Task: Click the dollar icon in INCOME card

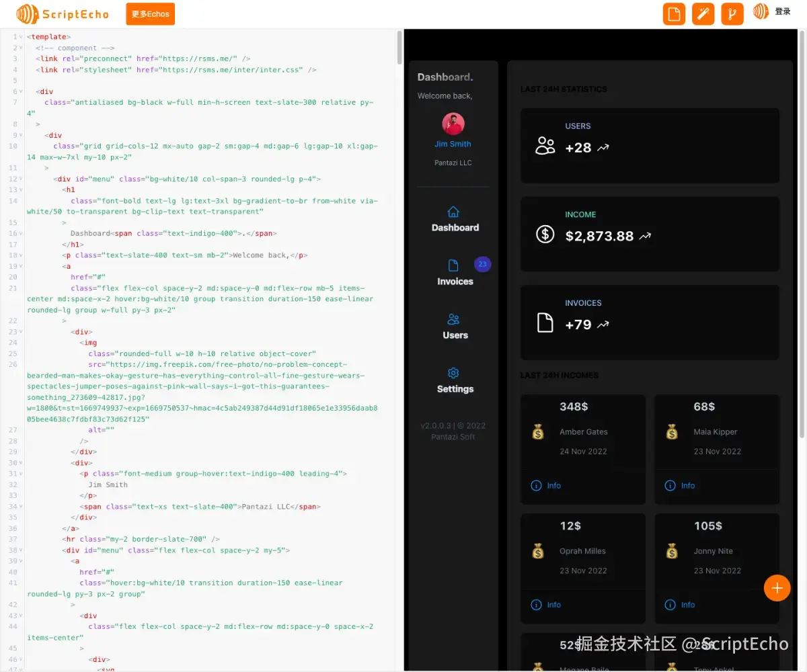Action: (x=545, y=234)
